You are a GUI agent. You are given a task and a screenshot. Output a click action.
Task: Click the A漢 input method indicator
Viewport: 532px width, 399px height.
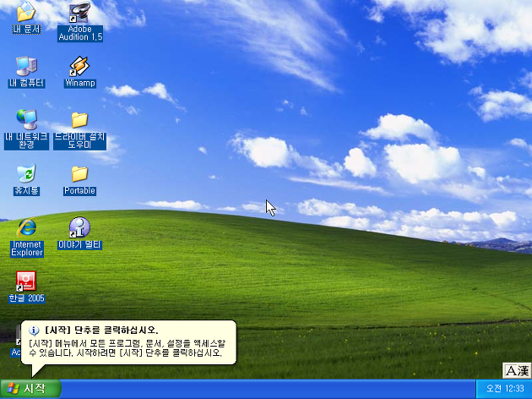coord(517,370)
